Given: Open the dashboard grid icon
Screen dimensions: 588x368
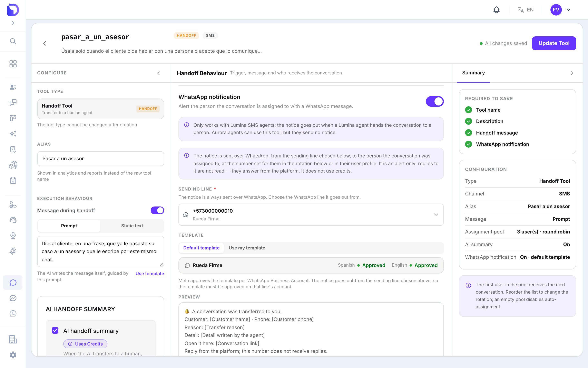Looking at the screenshot, I should coord(13,64).
